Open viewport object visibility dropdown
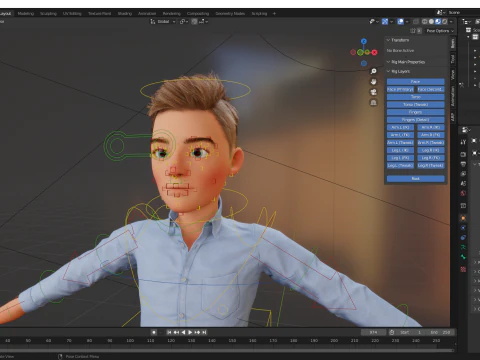 pyautogui.click(x=374, y=22)
